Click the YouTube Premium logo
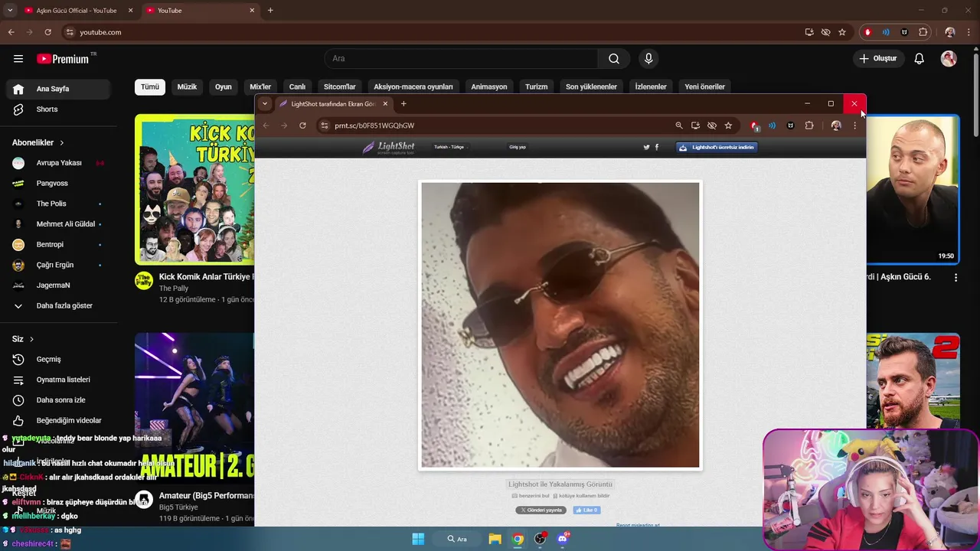The height and width of the screenshot is (551, 980). tap(63, 59)
